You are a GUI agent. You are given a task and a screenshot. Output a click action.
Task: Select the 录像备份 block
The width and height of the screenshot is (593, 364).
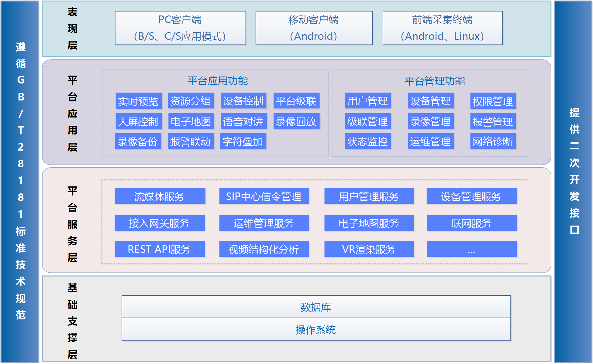138,141
